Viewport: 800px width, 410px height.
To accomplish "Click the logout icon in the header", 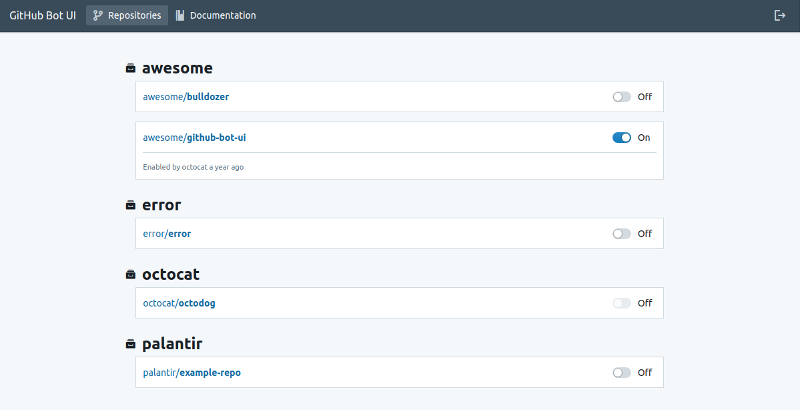I will 779,15.
